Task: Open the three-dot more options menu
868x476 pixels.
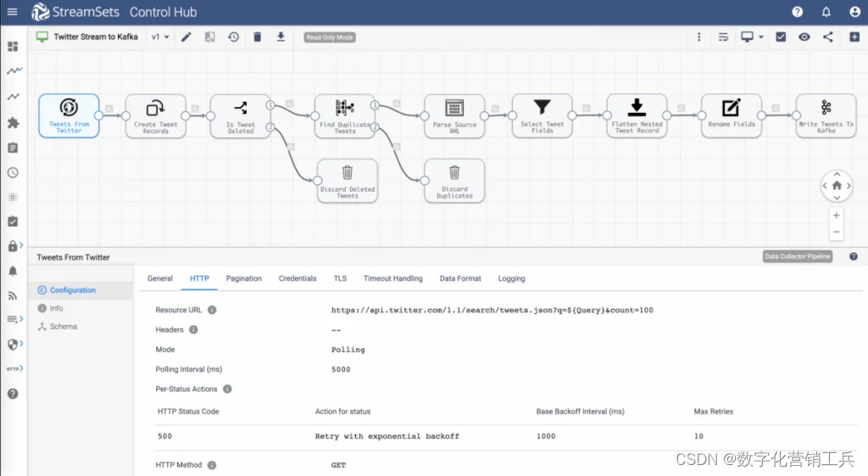Action: (698, 37)
